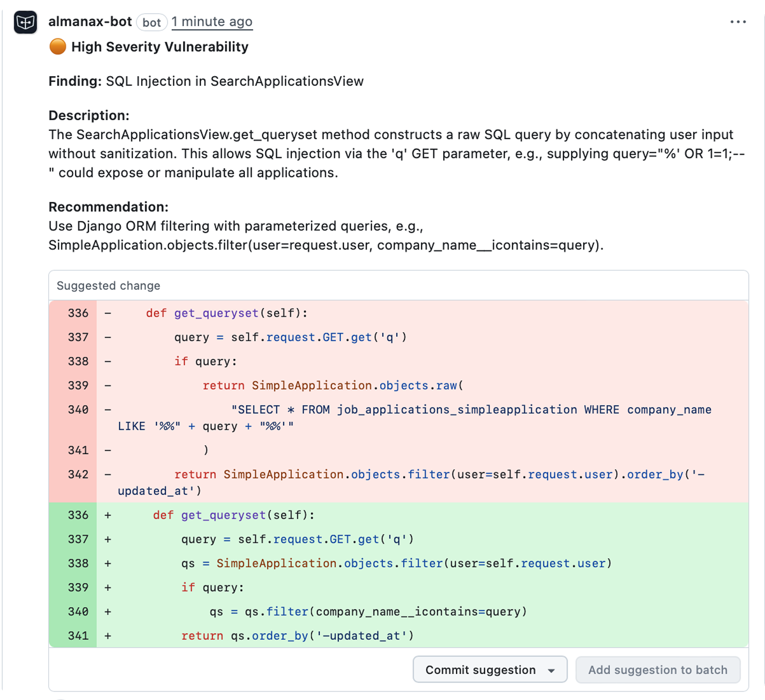765x700 pixels.
Task: Click the 'bot' label badge
Action: (x=151, y=22)
